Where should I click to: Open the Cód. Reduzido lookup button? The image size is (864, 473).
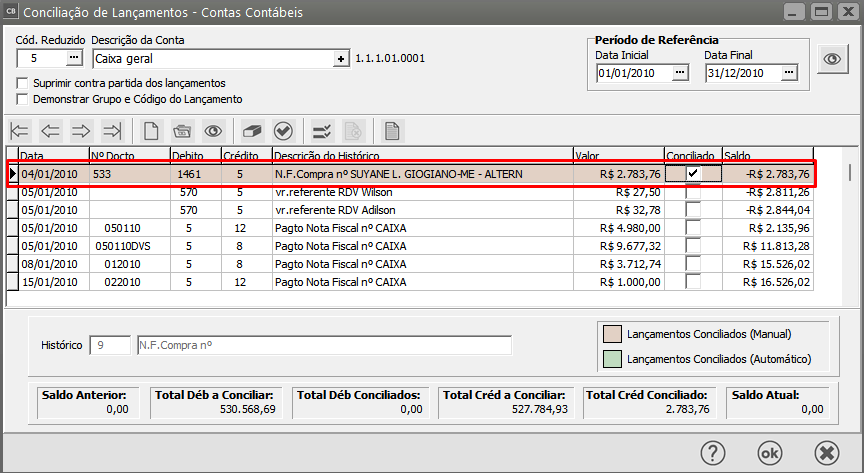[x=73, y=59]
